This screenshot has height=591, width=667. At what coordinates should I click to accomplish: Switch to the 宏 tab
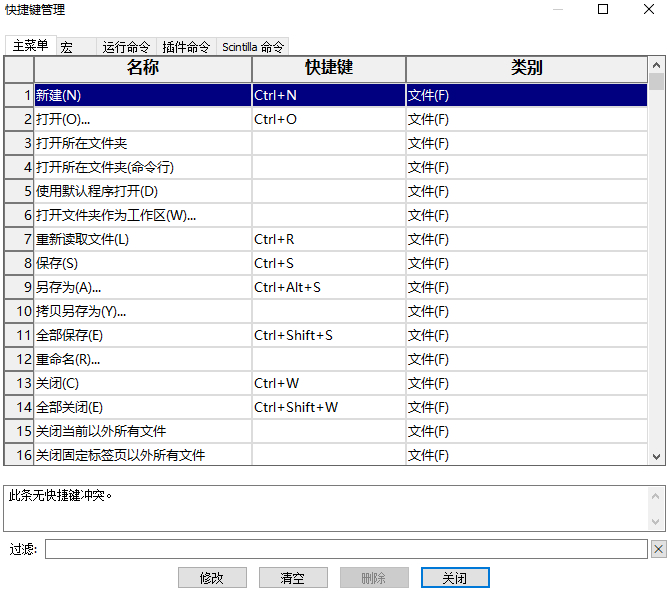[77, 47]
